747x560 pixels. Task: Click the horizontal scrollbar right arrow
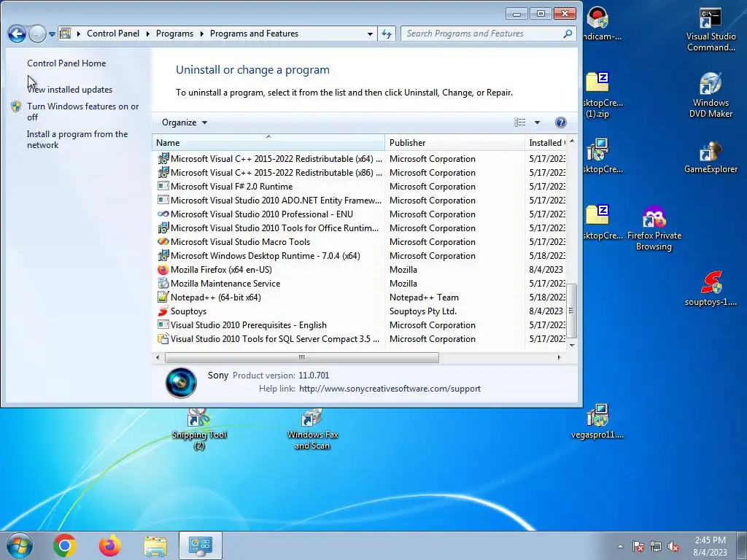click(x=559, y=357)
